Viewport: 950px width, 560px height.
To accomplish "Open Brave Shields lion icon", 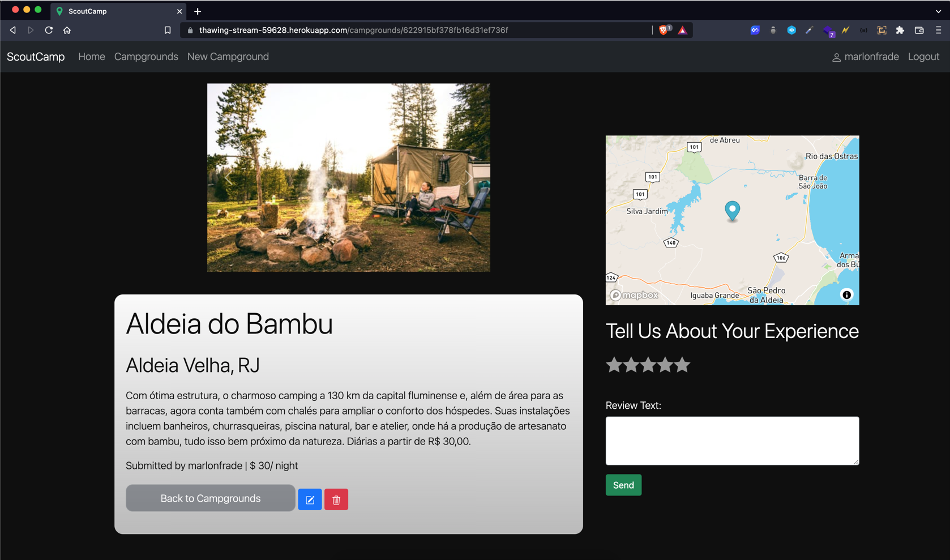I will point(664,30).
